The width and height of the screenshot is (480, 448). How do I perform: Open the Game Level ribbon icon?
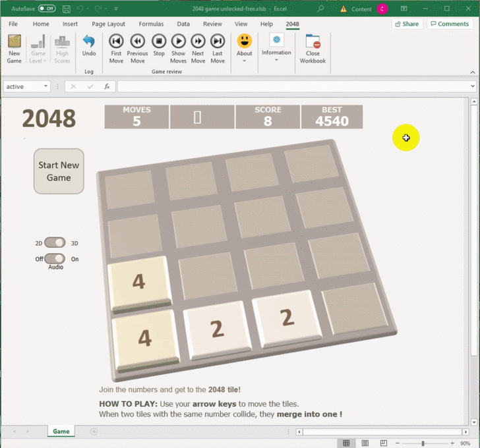(38, 42)
